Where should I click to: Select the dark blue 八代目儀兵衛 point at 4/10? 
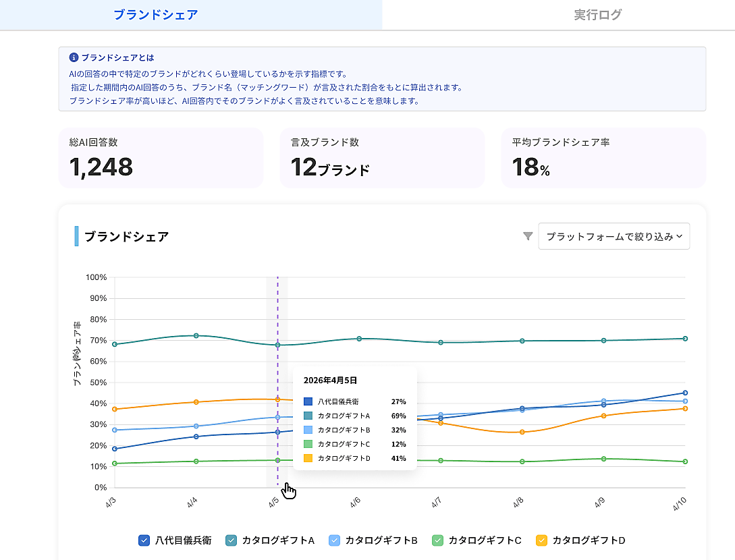[x=685, y=393]
